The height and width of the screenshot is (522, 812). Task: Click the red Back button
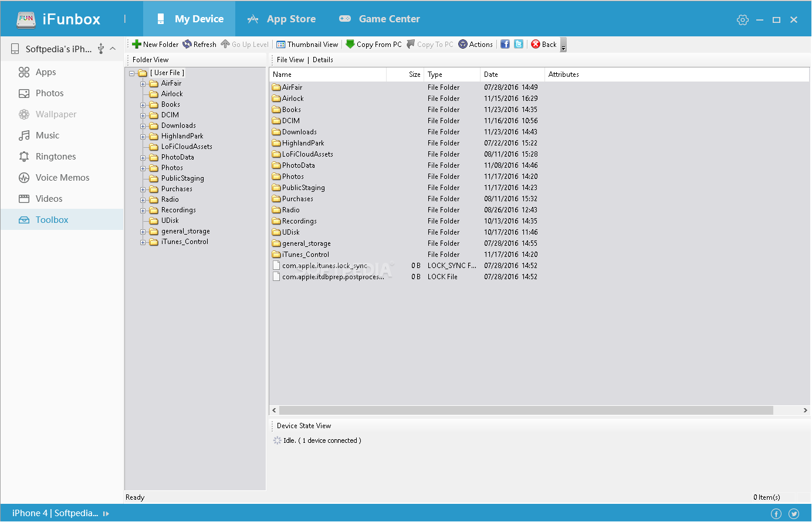[x=544, y=44]
